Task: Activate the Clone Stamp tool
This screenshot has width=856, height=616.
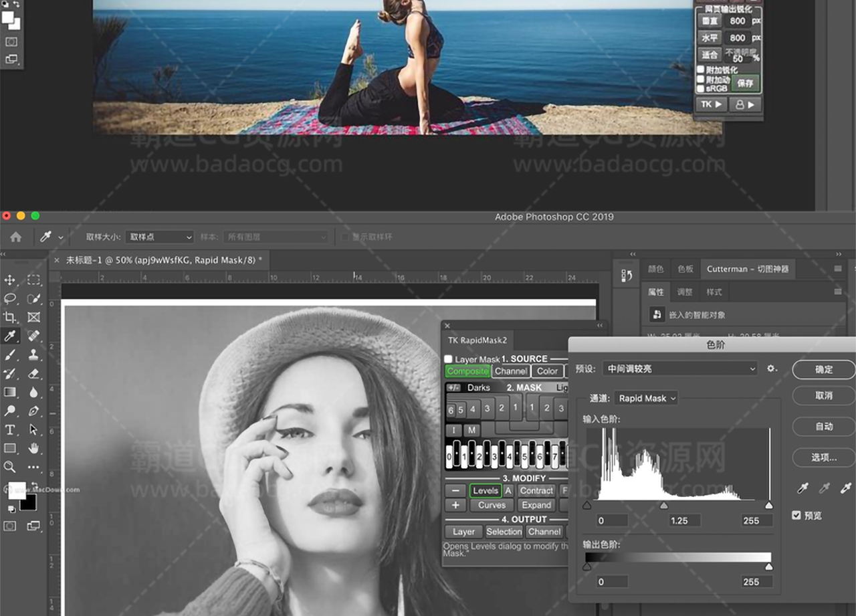Action: pos(33,354)
